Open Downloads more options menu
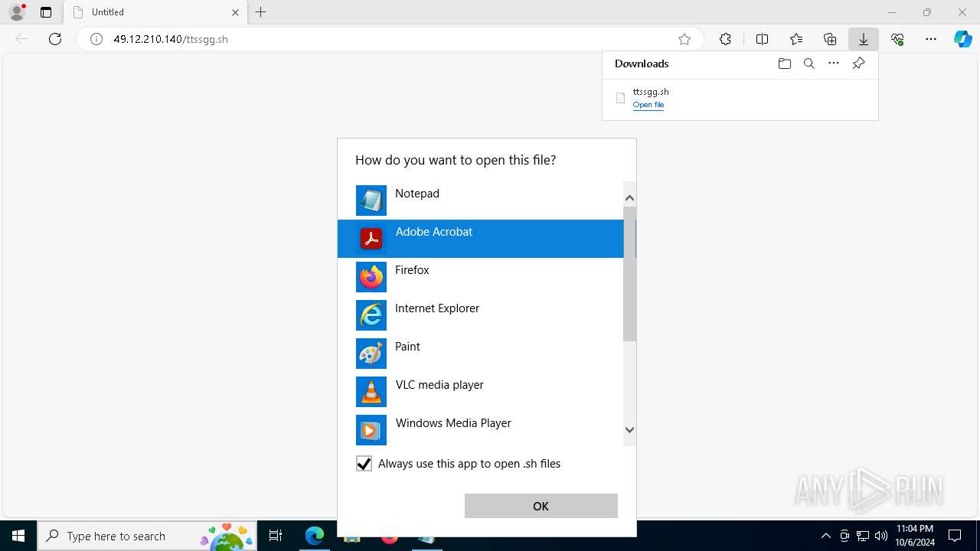The width and height of the screenshot is (980, 551). (x=834, y=64)
